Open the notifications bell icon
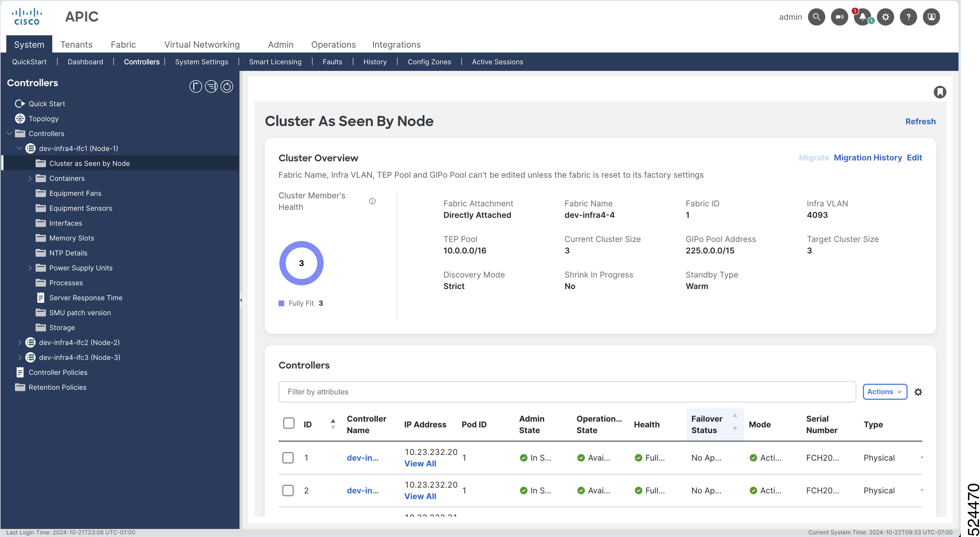This screenshot has height=537, width=980. click(863, 17)
